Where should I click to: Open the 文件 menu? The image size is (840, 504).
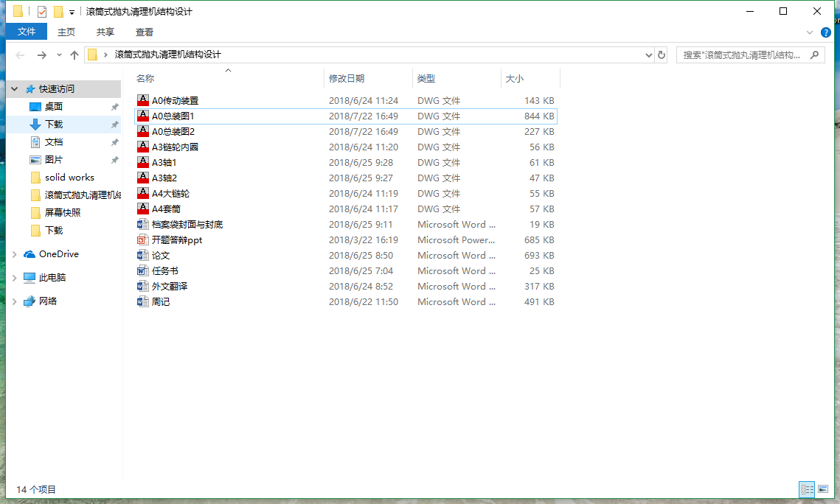coord(27,32)
